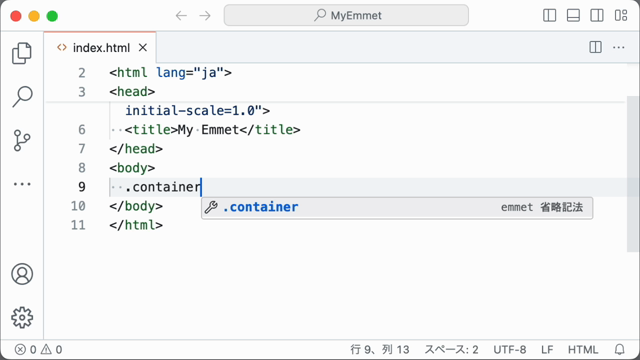The image size is (640, 360).
Task: Open the Search view icon
Action: (x=22, y=97)
